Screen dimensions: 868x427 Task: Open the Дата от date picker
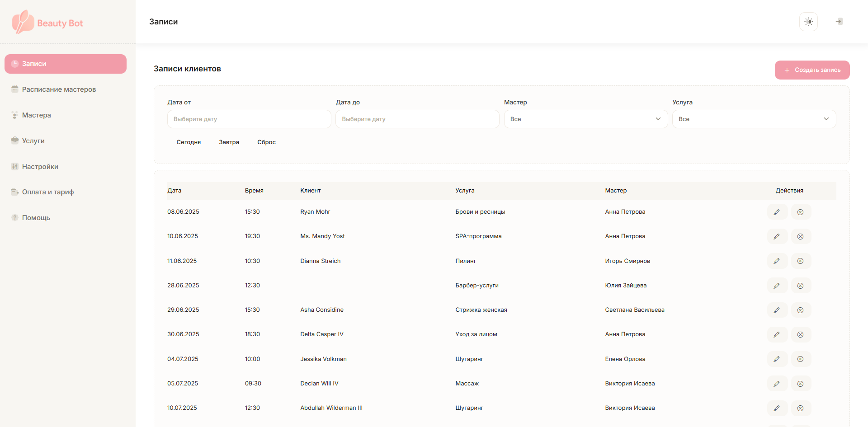tap(249, 119)
